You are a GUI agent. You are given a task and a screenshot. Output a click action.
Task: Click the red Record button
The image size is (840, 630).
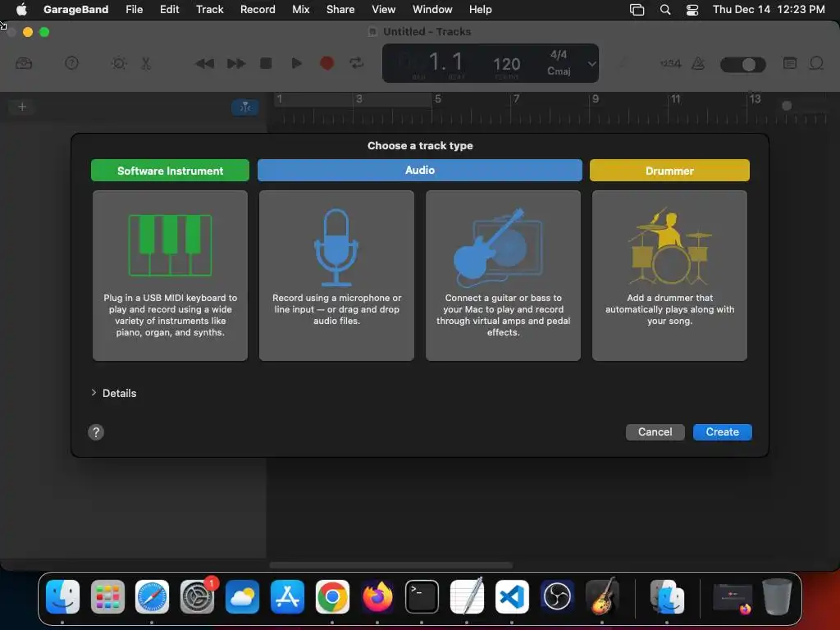[326, 64]
